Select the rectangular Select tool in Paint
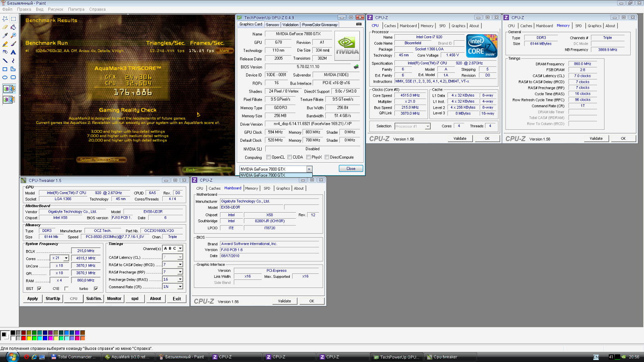 [x=13, y=19]
